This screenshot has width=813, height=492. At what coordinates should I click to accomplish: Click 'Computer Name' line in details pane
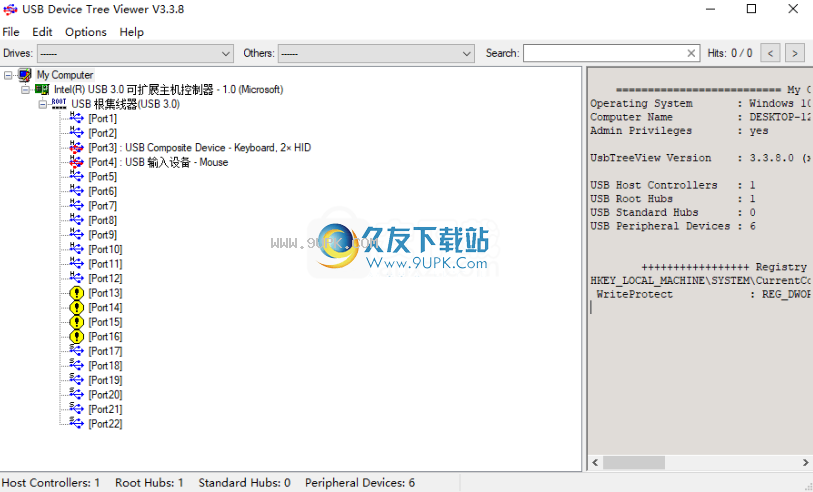click(701, 117)
